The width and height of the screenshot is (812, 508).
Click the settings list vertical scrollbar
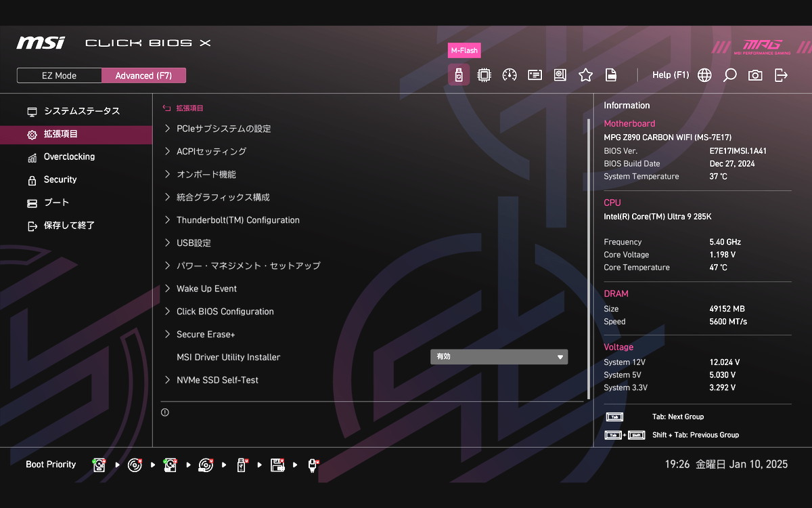pyautogui.click(x=588, y=259)
